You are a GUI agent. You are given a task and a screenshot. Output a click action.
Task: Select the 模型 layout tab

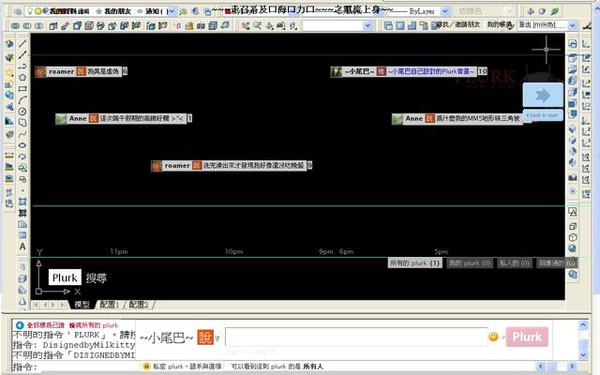(82, 305)
